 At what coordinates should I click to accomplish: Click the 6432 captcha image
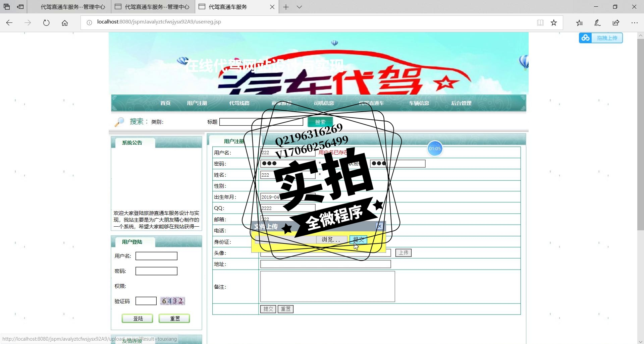172,301
